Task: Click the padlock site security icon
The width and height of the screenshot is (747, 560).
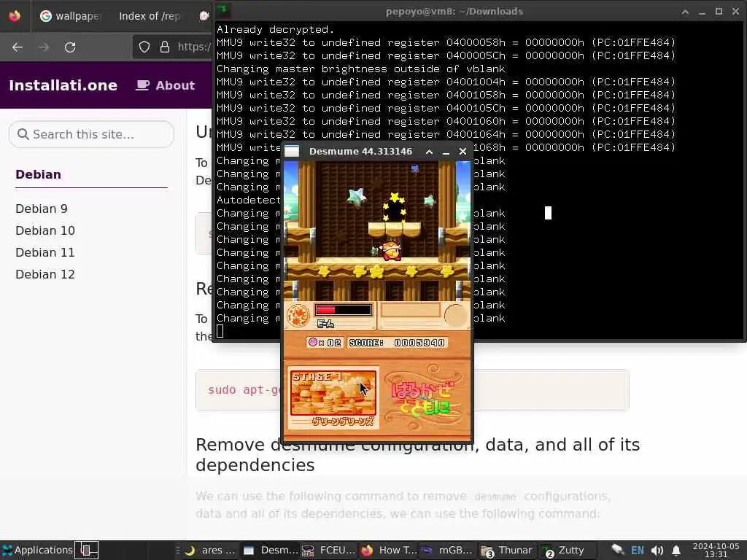Action: pos(165,47)
